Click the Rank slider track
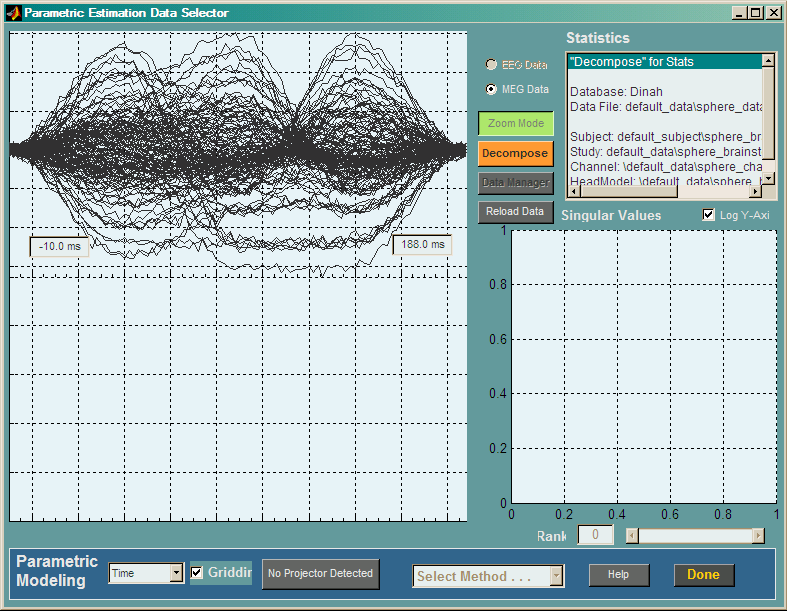The image size is (787, 611). tap(695, 536)
